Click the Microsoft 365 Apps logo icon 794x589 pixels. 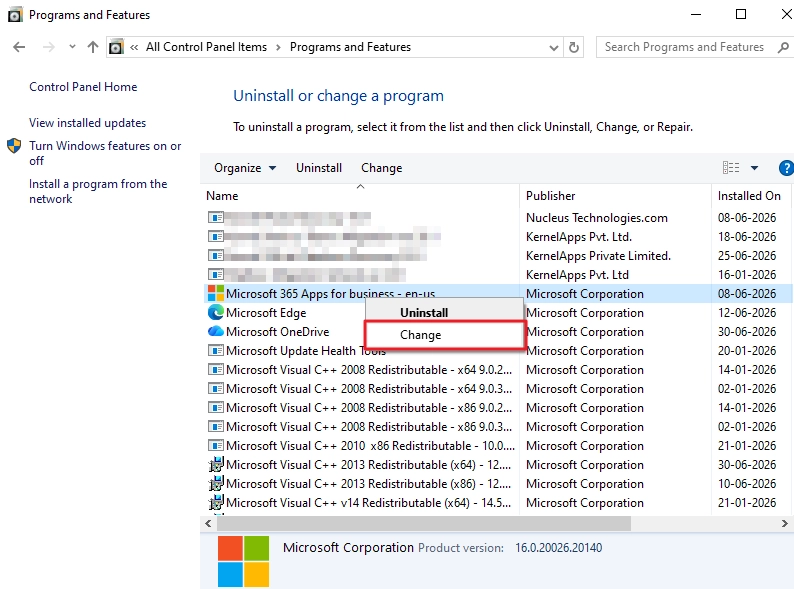pos(216,294)
